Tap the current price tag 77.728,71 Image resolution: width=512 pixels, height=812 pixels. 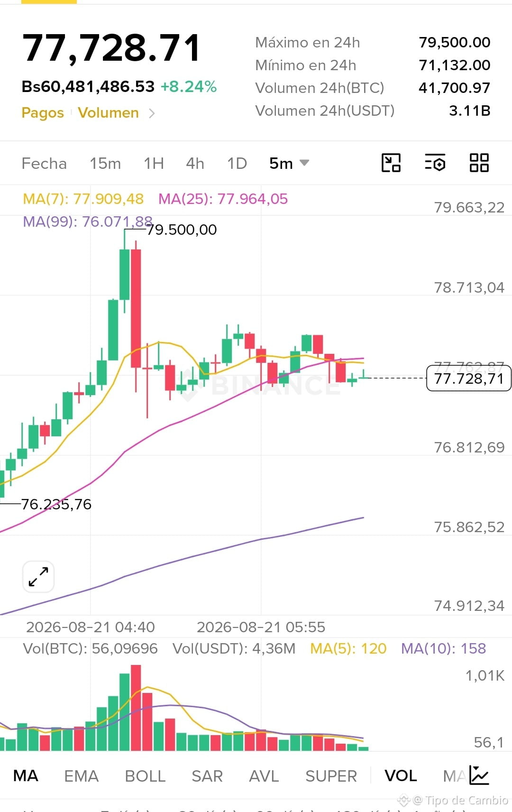(x=469, y=378)
